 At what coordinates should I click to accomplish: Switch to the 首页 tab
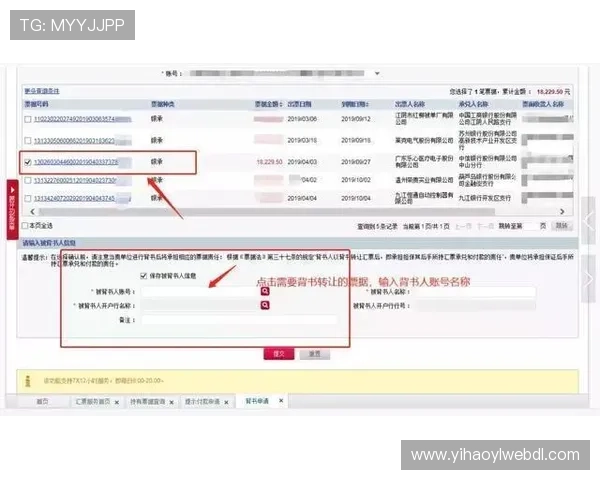click(x=42, y=402)
